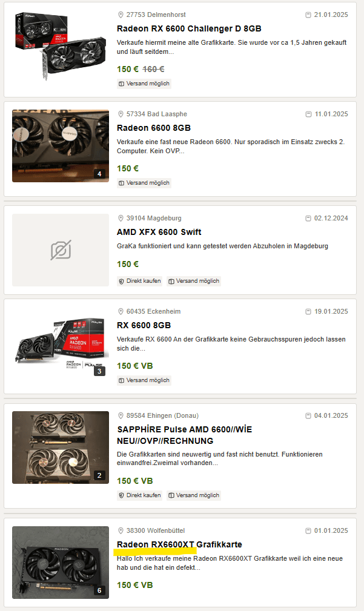Screen dimensions: 364x611
Task: Click the Bad Laasphe listing photo thumbnail
Action: pos(61,146)
